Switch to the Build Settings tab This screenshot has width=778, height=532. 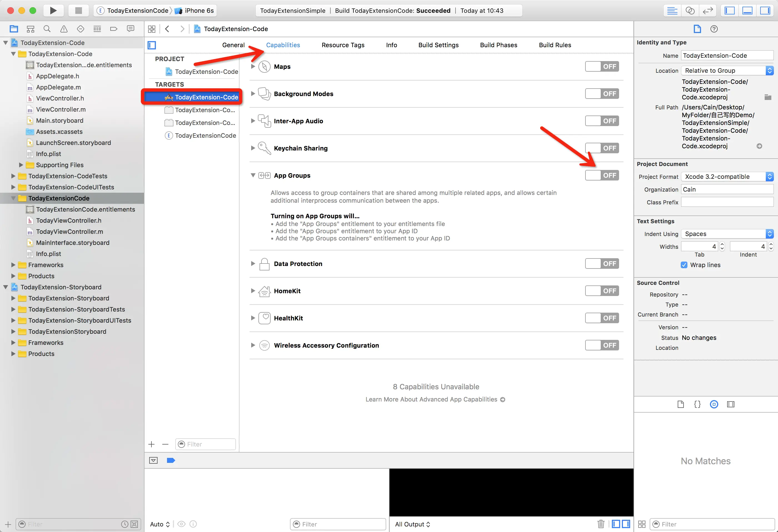438,45
